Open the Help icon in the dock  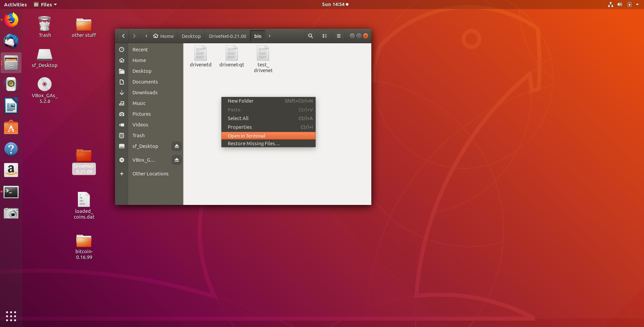(11, 149)
